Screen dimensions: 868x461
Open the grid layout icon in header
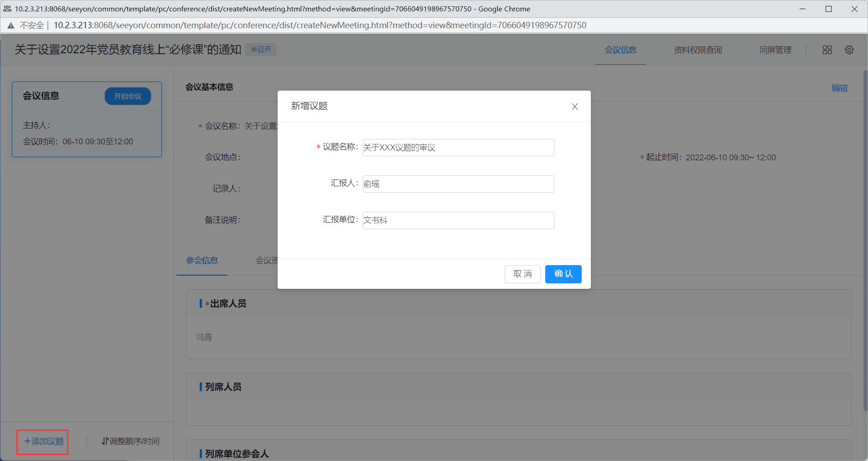827,50
